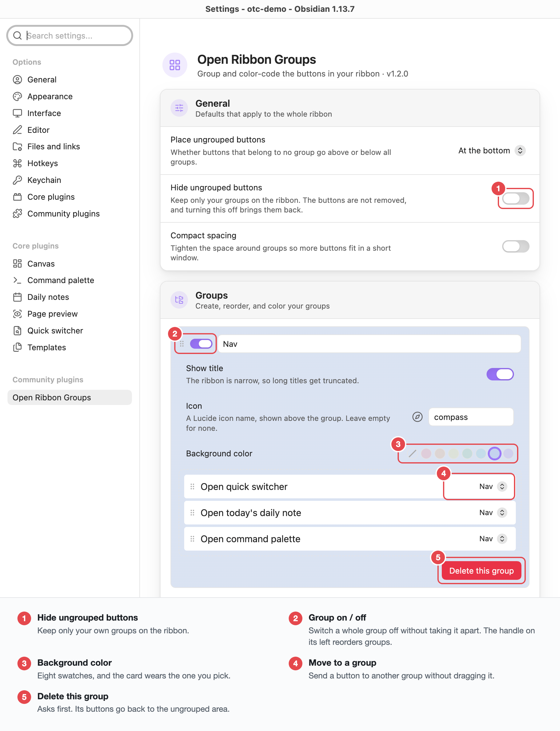Click the Command palette terminal icon

pos(17,280)
